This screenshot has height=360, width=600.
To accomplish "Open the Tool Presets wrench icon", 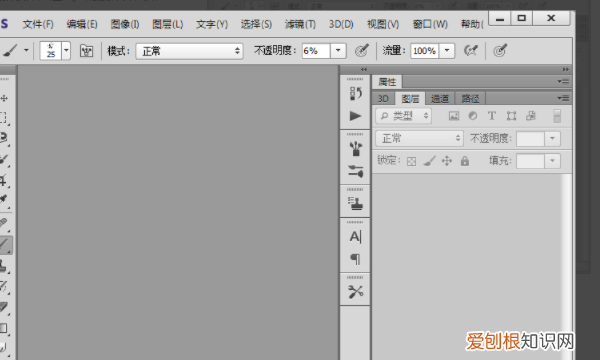I will pyautogui.click(x=355, y=292).
